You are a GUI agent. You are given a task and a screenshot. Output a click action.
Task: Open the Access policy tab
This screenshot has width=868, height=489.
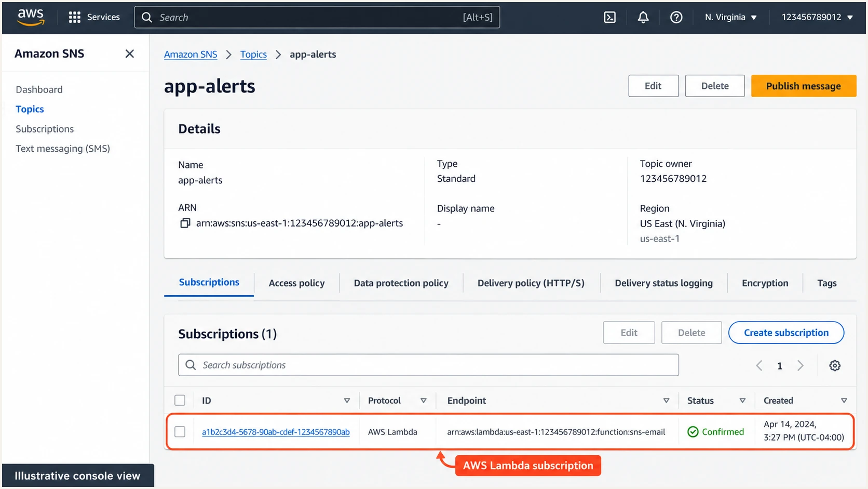pyautogui.click(x=296, y=283)
